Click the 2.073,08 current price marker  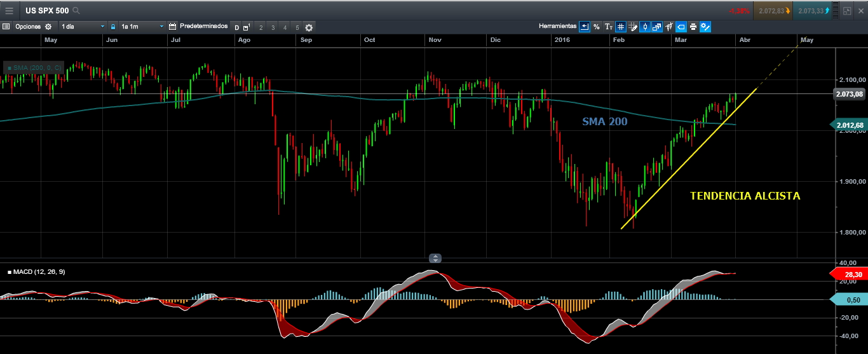pos(850,94)
